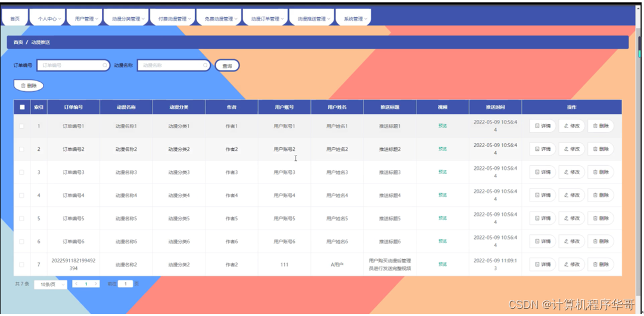644x316 pixels.
Task: Click 修改 for row 订单编号5
Action: 572,218
